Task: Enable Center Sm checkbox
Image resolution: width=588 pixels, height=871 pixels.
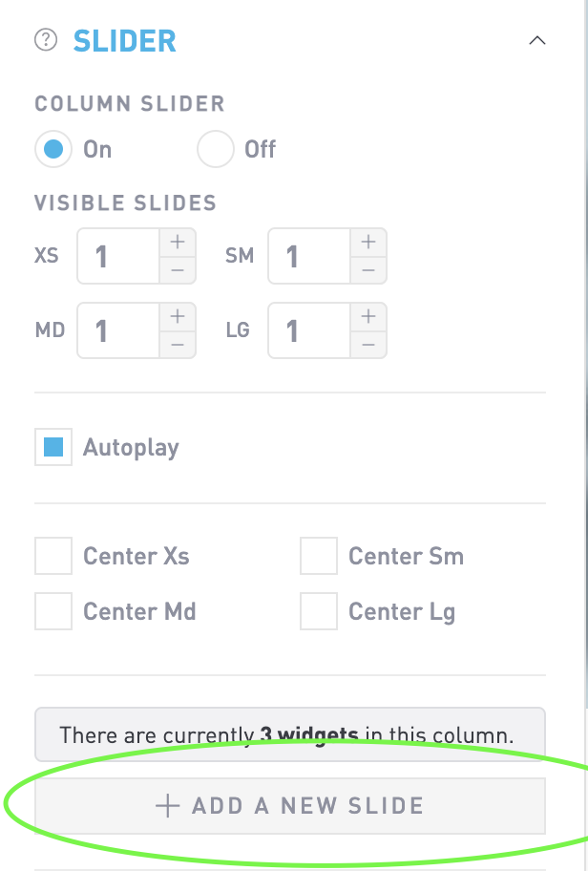Action: coord(319,556)
